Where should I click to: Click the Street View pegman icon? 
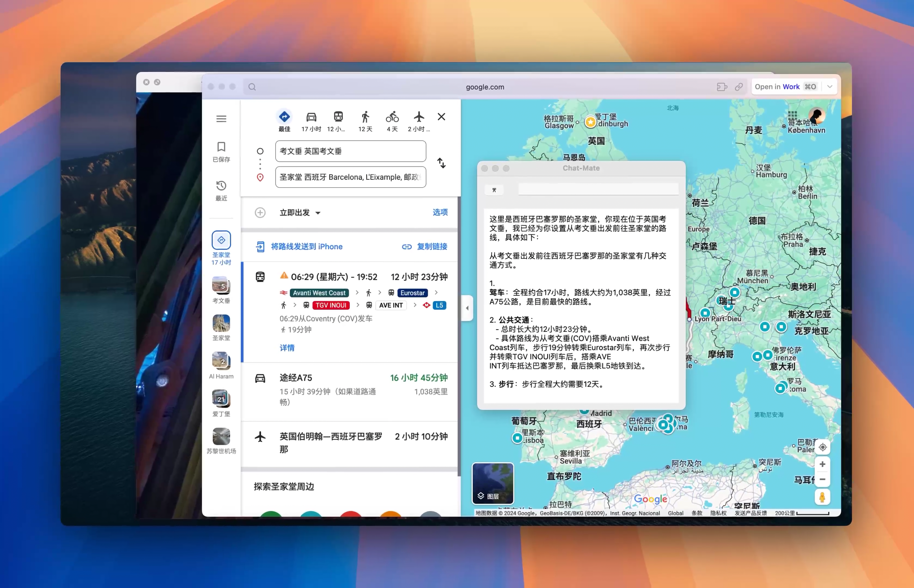coord(822,497)
